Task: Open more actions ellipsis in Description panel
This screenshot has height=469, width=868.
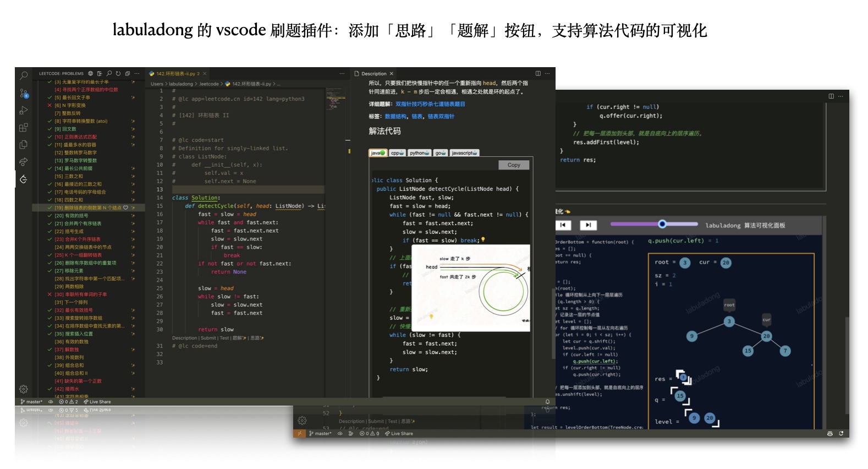Action: click(547, 73)
